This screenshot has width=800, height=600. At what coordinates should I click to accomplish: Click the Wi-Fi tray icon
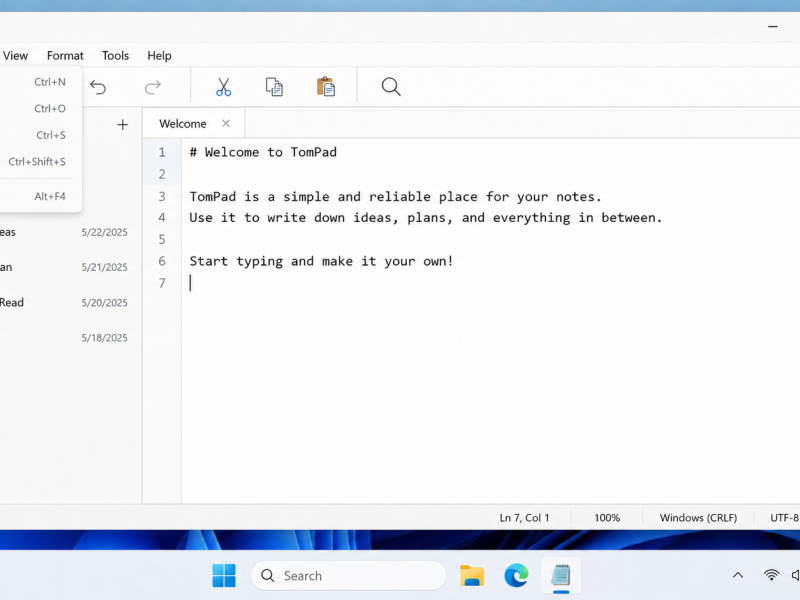(x=771, y=575)
